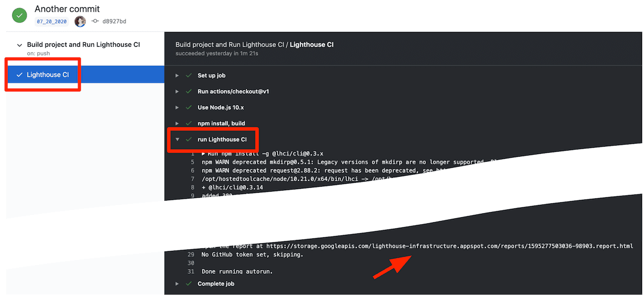Click the 07_20_2020 branch label
The image size is (644, 295).
tap(52, 21)
